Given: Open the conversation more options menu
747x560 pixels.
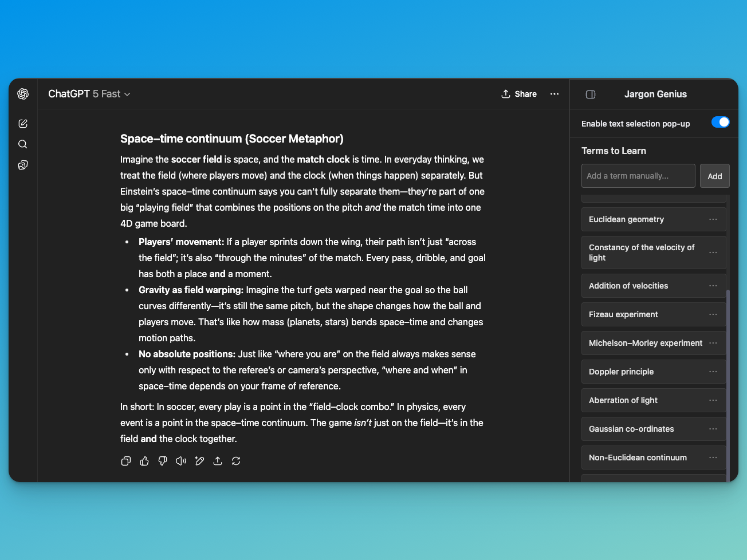Looking at the screenshot, I should click(555, 94).
